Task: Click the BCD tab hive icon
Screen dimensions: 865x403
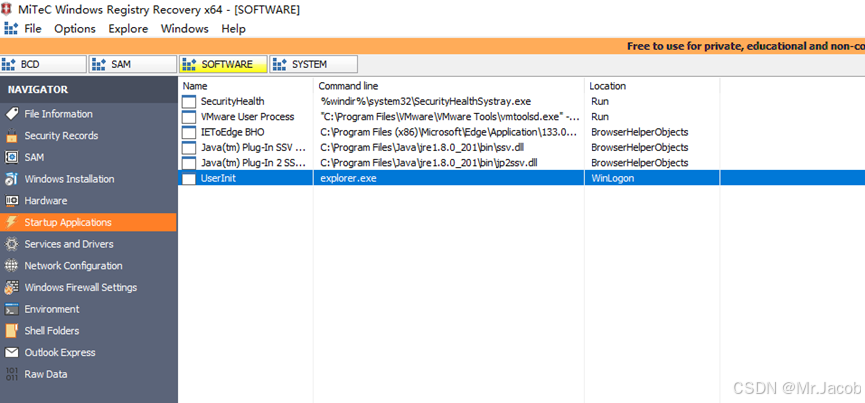Action: click(x=8, y=65)
